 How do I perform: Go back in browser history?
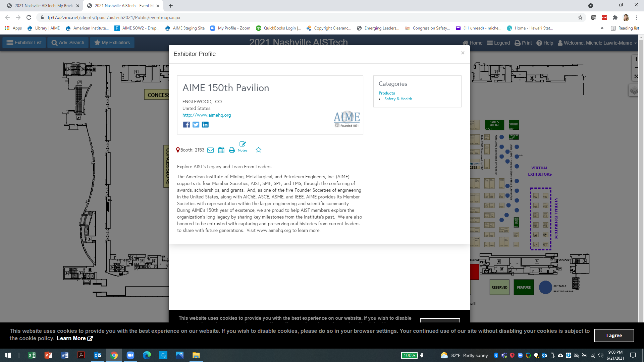click(7, 17)
